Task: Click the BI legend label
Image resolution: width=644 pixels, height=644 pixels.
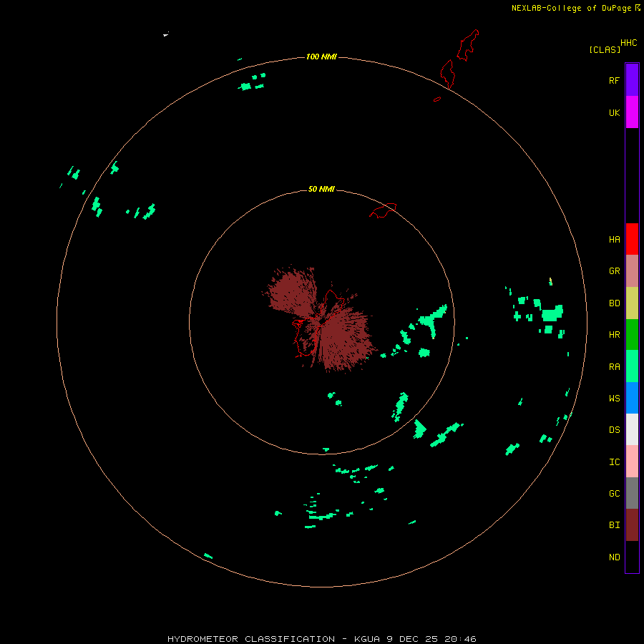Action: point(614,525)
